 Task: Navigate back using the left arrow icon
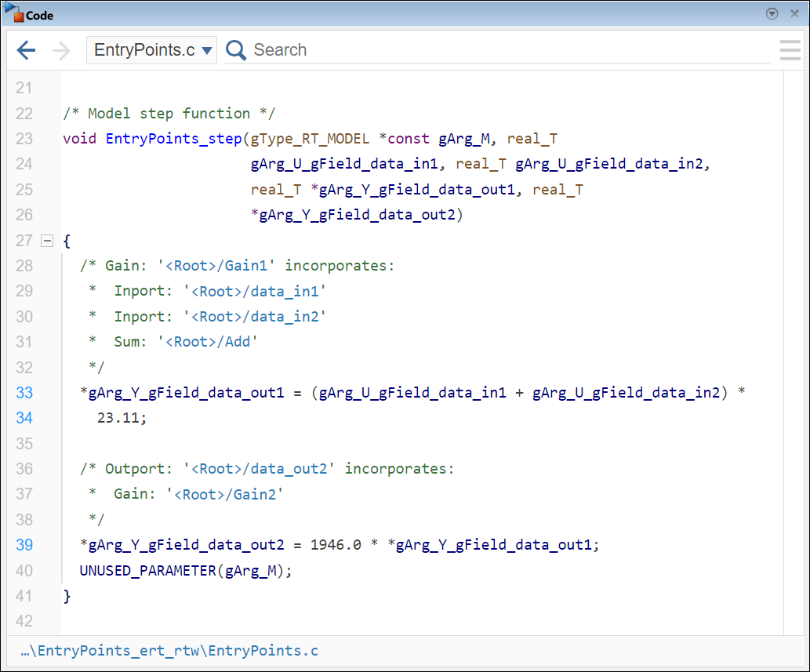tap(26, 49)
